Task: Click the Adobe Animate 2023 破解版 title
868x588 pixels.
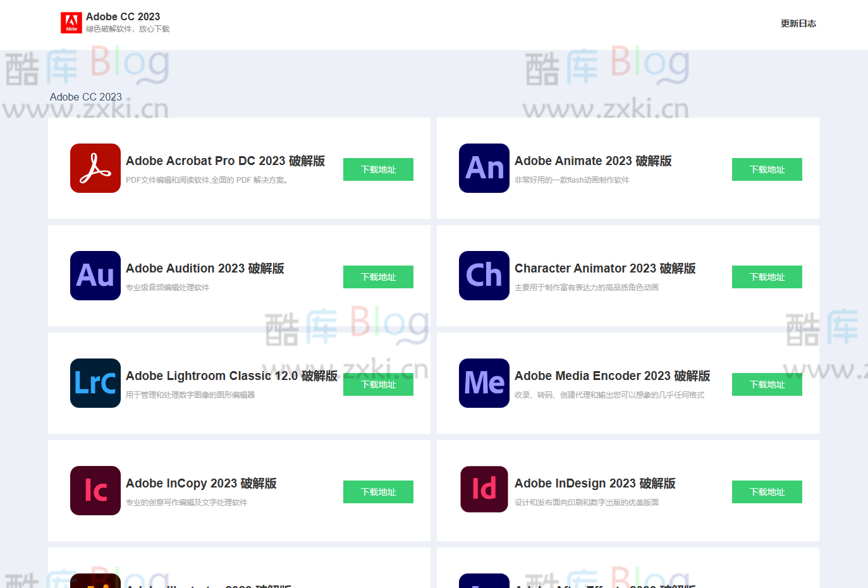Action: point(592,161)
